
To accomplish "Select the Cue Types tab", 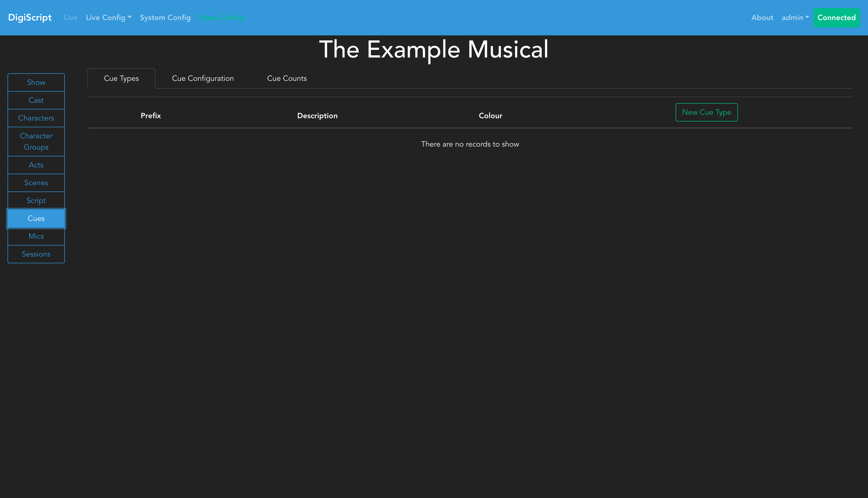I will [x=121, y=78].
